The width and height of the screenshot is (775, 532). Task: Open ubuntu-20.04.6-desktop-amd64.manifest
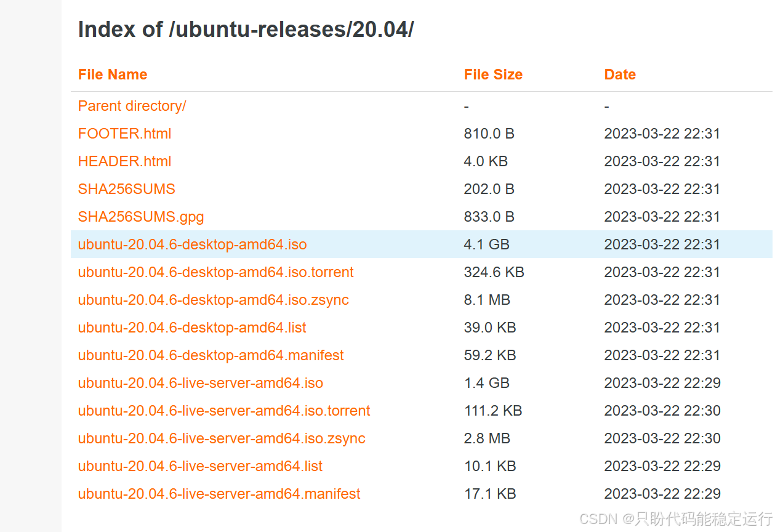(211, 355)
